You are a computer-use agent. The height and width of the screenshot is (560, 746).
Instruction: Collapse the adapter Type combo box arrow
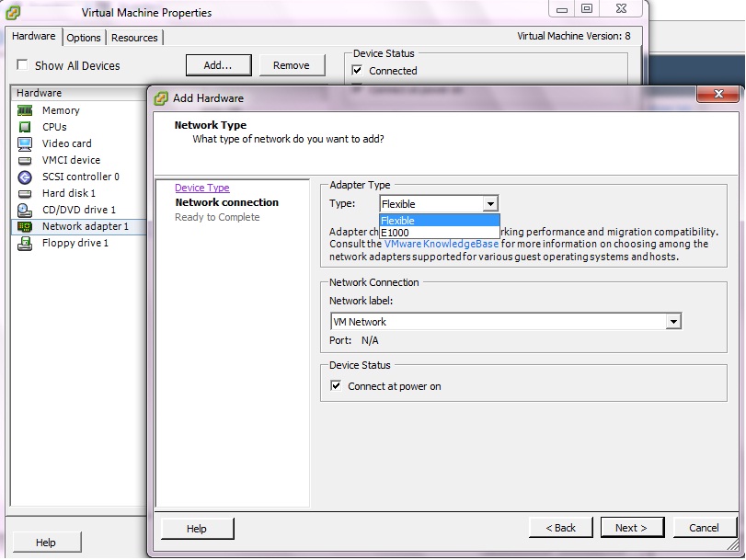click(x=490, y=204)
